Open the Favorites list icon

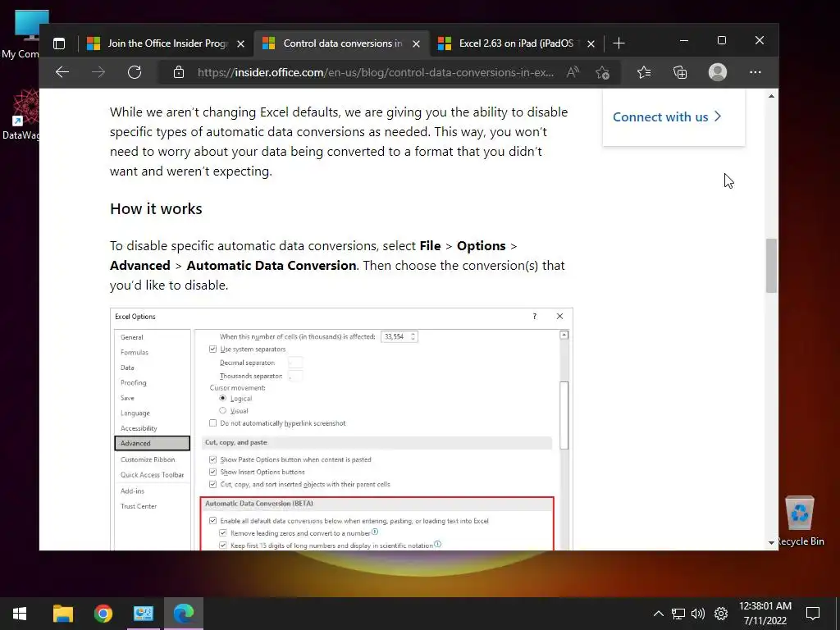[x=644, y=72]
